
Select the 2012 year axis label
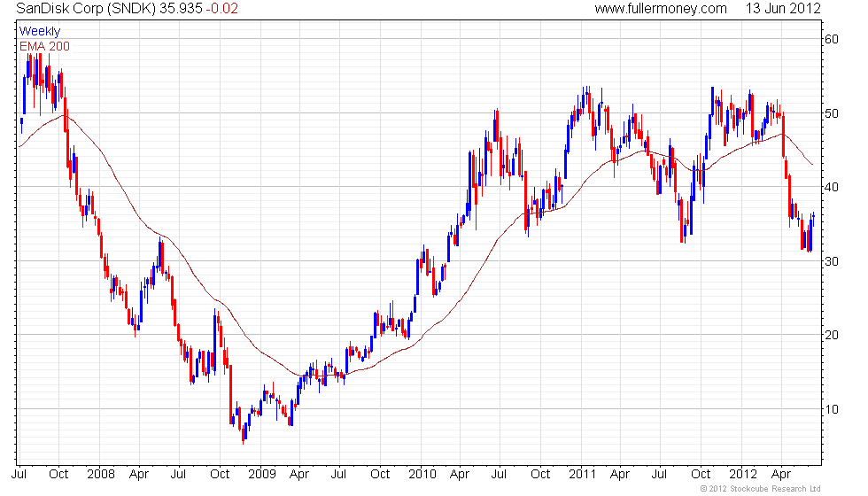[743, 474]
